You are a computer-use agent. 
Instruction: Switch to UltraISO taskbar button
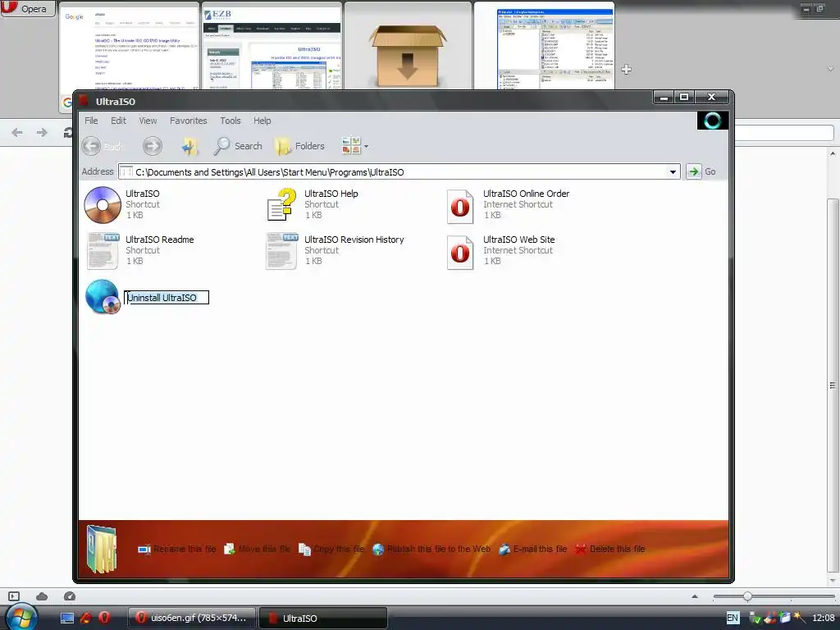tap(323, 618)
